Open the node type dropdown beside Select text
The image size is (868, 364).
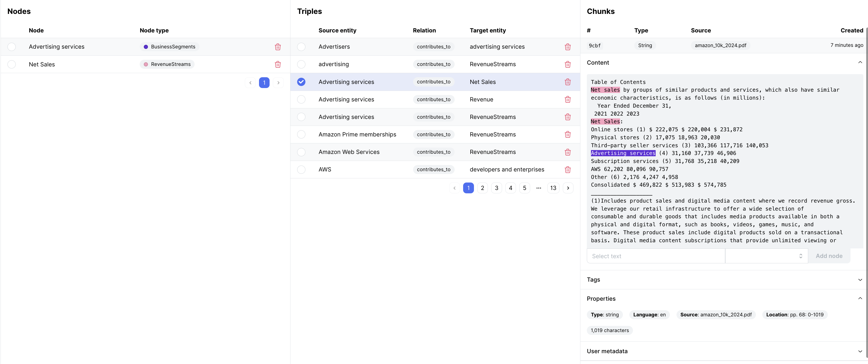click(766, 256)
